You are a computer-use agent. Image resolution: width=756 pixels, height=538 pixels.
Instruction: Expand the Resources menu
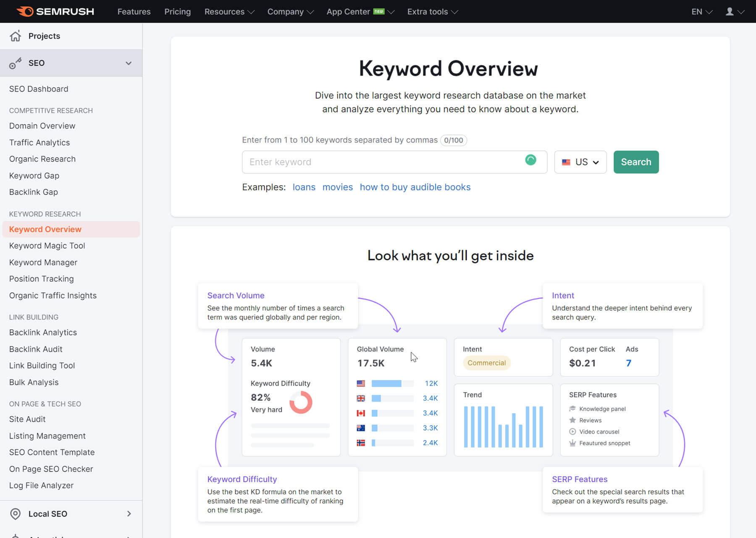pyautogui.click(x=229, y=11)
